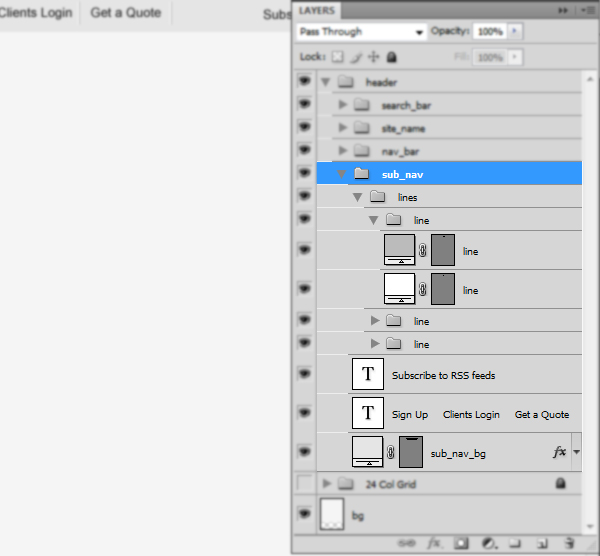This screenshot has height=556, width=600.
Task: Create new fill or adjustment layer icon
Action: [x=489, y=543]
